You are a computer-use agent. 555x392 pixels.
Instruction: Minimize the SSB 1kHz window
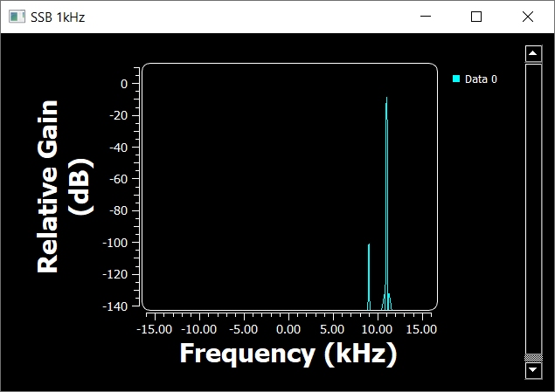[426, 17]
